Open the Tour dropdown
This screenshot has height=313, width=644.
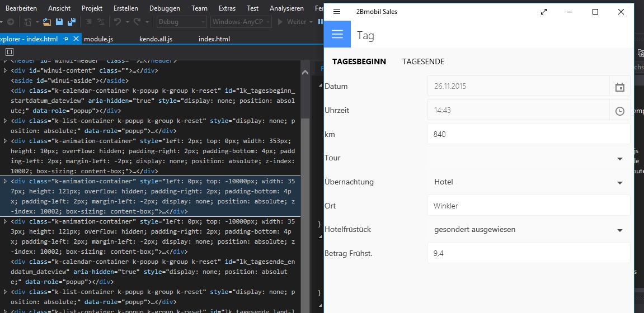coord(529,158)
